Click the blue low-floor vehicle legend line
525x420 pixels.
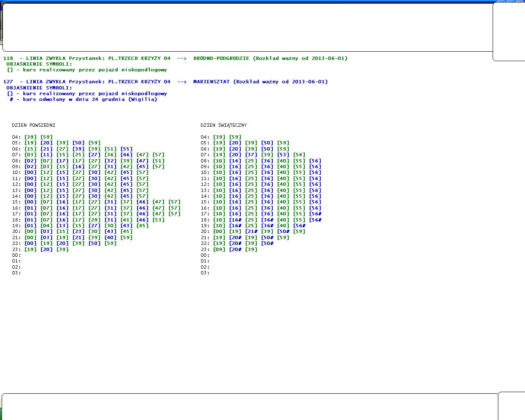tap(87, 94)
